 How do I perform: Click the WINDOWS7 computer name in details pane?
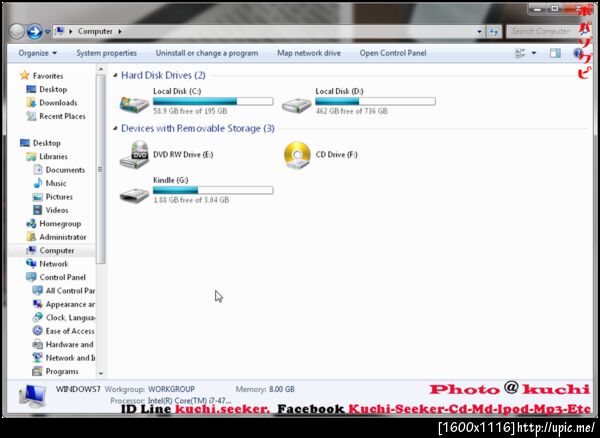[78, 389]
